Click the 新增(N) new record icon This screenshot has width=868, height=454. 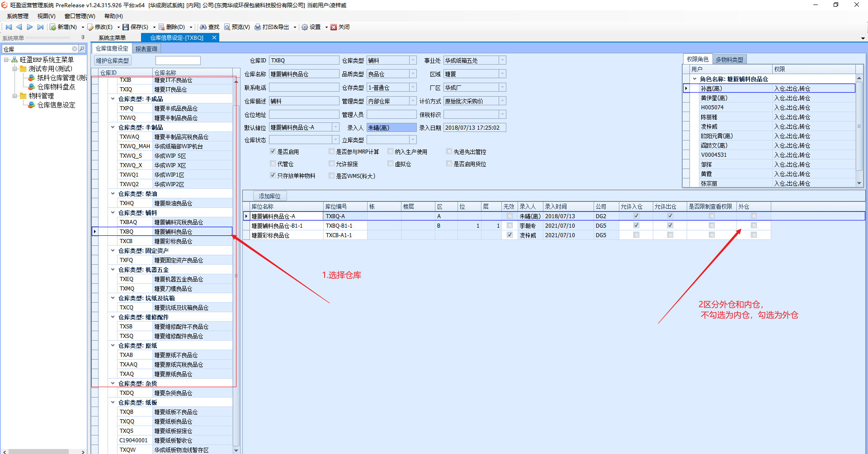[53, 27]
